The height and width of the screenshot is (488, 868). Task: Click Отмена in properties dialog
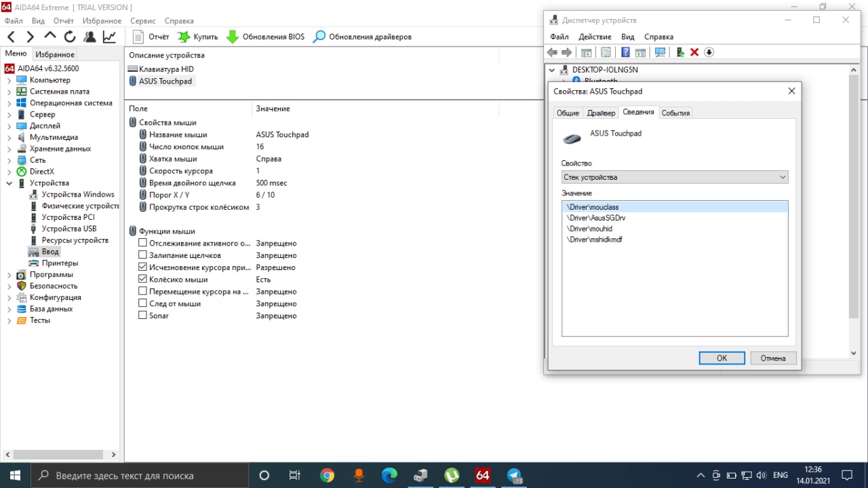pyautogui.click(x=773, y=358)
